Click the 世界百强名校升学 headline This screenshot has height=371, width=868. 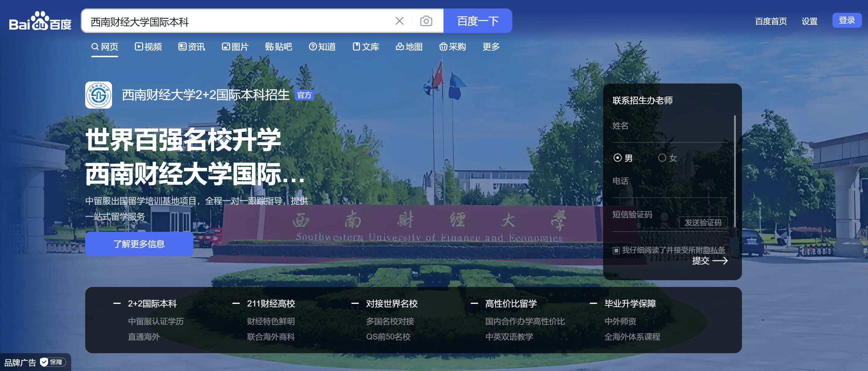[183, 140]
